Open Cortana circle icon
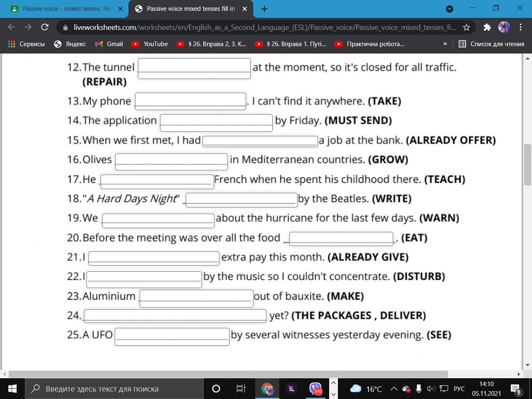The image size is (532, 399). [216, 389]
